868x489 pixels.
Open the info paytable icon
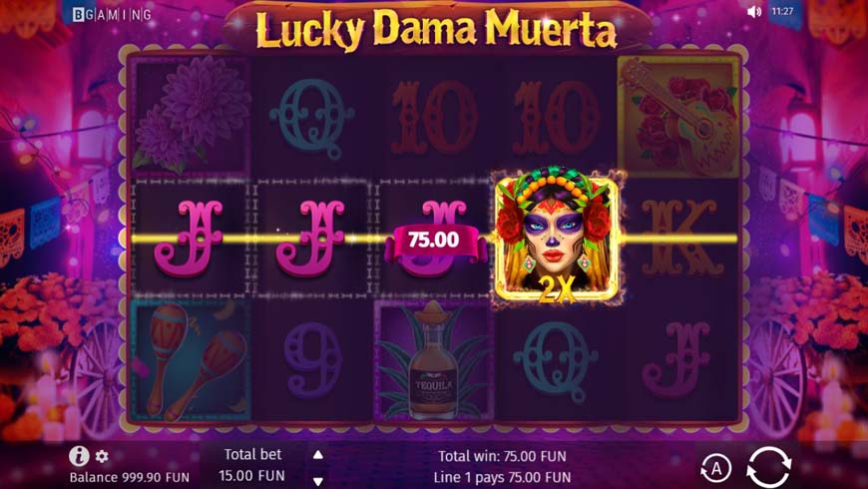79,456
